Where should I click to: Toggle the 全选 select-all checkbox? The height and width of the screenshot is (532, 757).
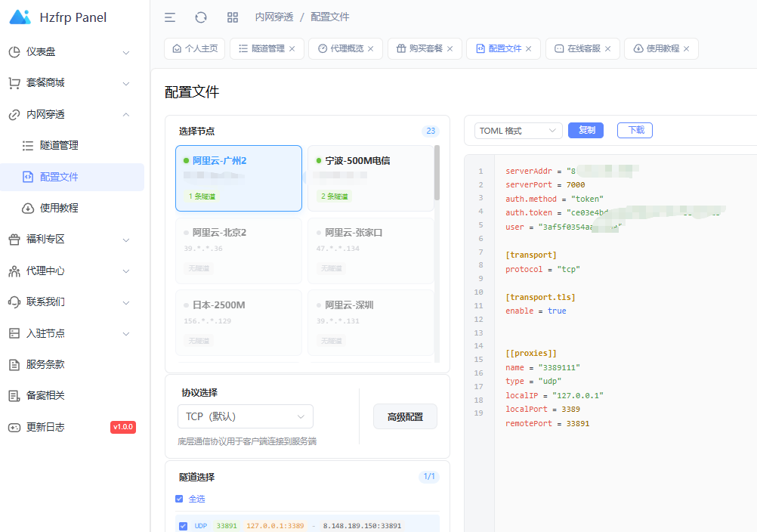click(x=180, y=499)
